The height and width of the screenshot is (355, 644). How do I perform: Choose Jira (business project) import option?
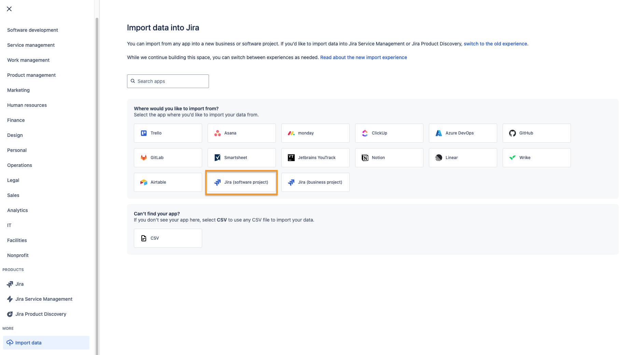click(x=315, y=182)
